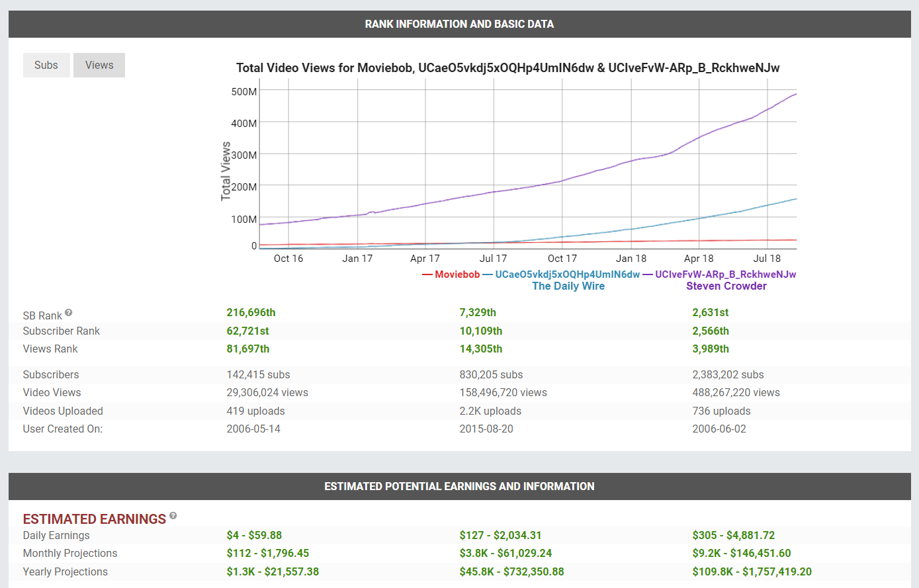
Task: Click the creation date 2015-08-20
Action: (x=486, y=429)
